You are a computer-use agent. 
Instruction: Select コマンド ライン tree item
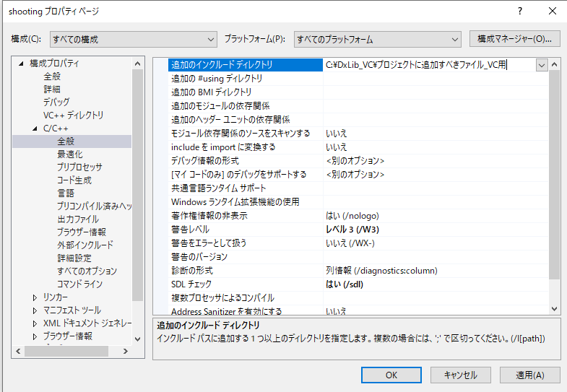point(79,284)
